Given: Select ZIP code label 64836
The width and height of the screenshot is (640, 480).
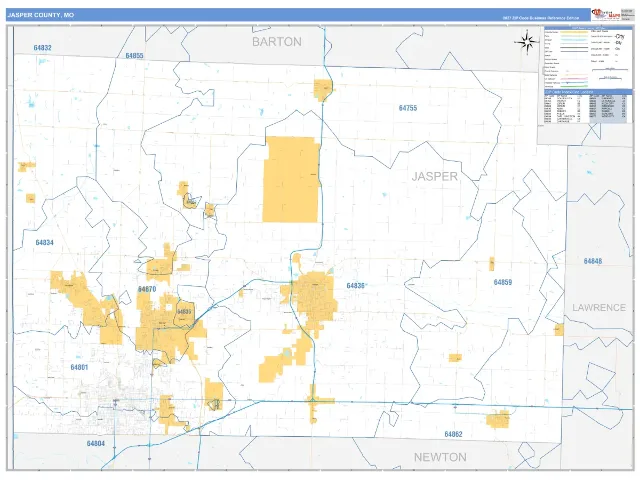Looking at the screenshot, I should [356, 286].
